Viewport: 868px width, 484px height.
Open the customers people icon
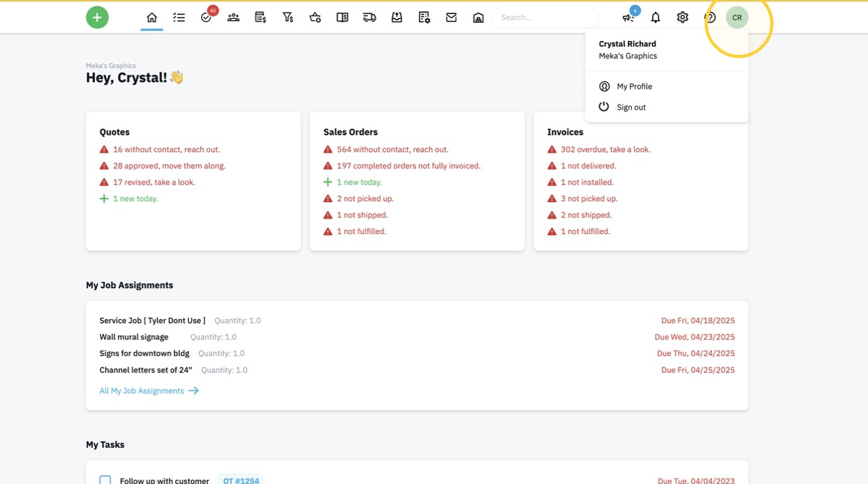(233, 18)
